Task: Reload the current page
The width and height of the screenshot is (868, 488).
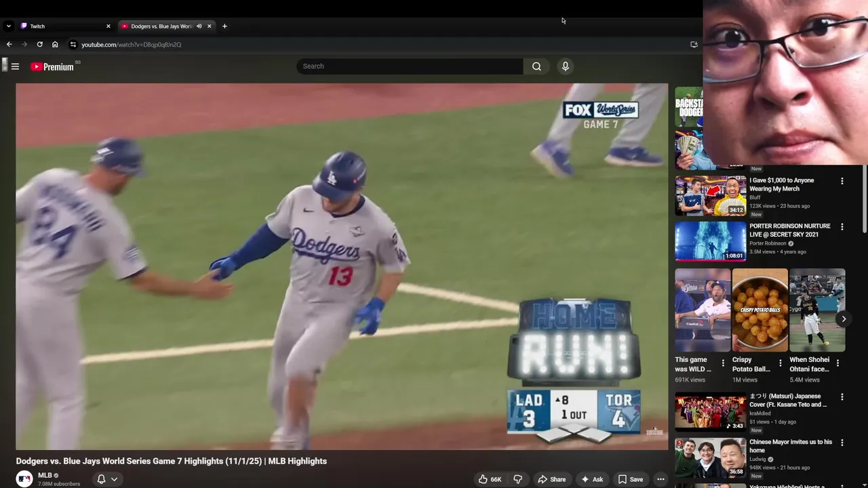Action: pos(39,45)
